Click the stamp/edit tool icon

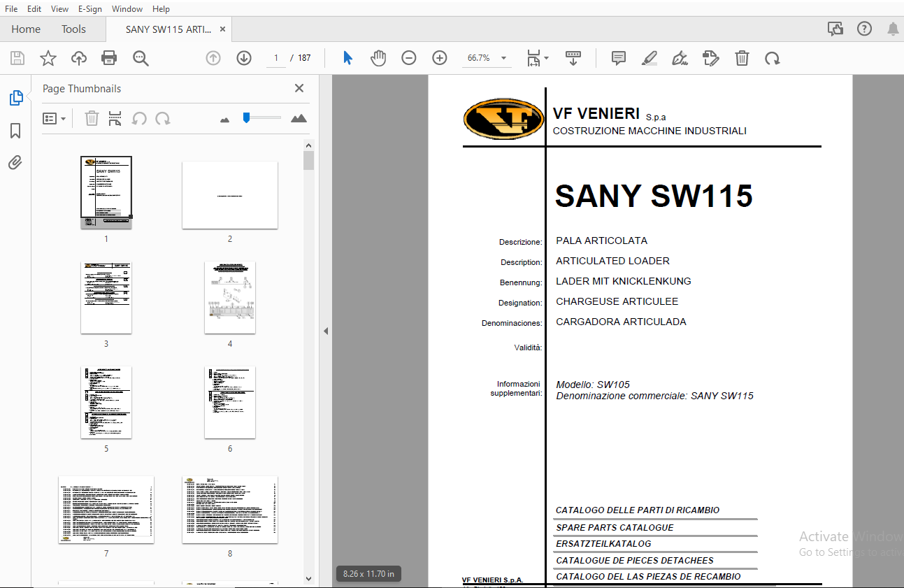click(711, 58)
